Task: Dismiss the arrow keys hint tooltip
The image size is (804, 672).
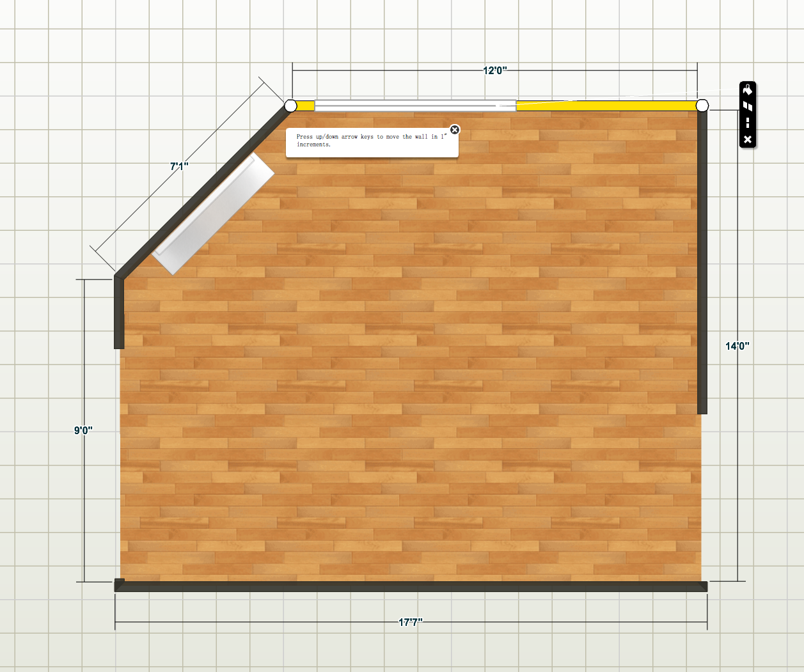Action: pos(455,130)
